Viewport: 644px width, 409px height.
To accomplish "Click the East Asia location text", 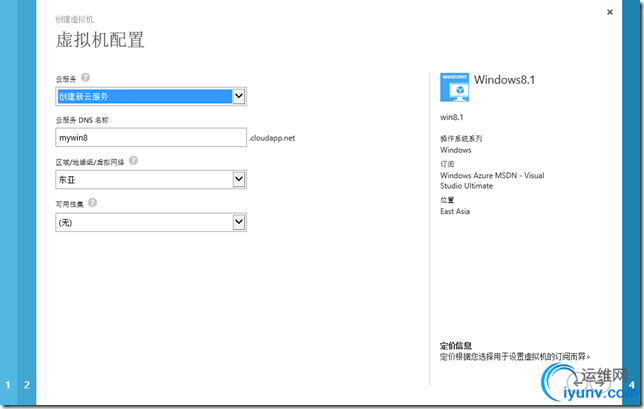I will (455, 211).
